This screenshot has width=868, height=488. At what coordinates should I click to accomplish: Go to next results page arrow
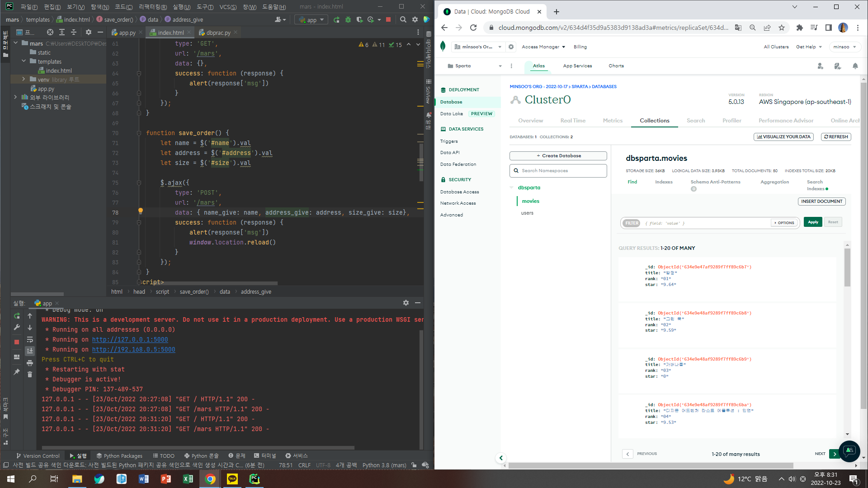(835, 454)
